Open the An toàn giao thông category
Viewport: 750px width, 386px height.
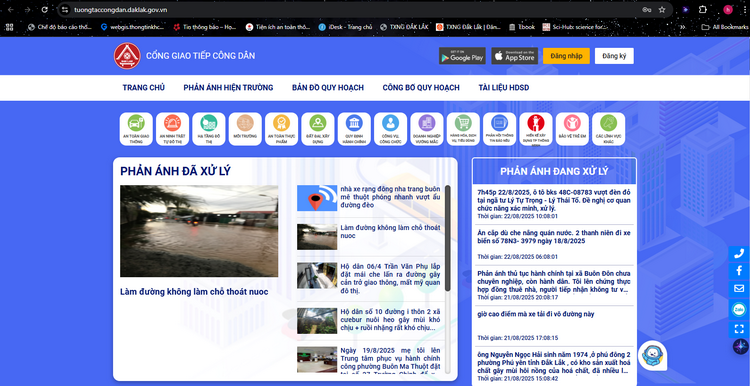[x=136, y=129]
